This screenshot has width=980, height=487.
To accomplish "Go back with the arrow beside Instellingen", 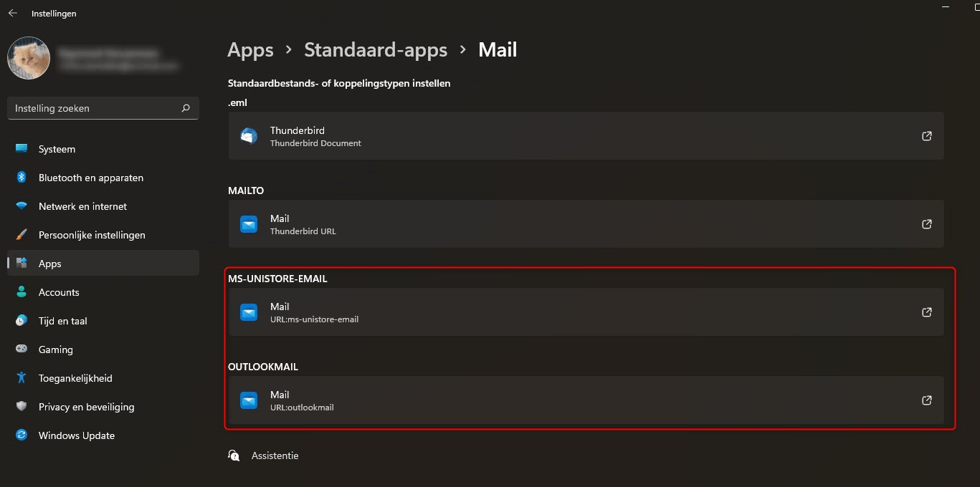I will click(x=13, y=13).
